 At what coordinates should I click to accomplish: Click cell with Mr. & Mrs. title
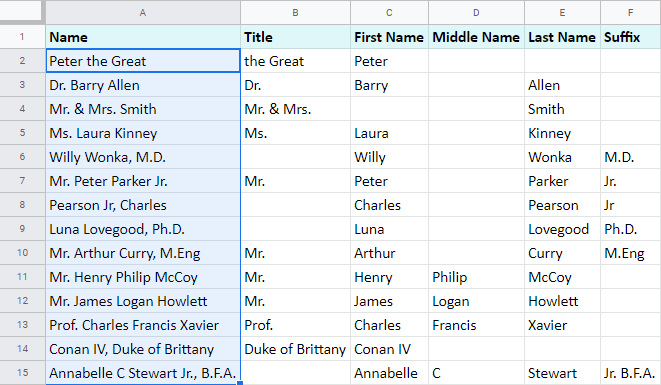(296, 109)
